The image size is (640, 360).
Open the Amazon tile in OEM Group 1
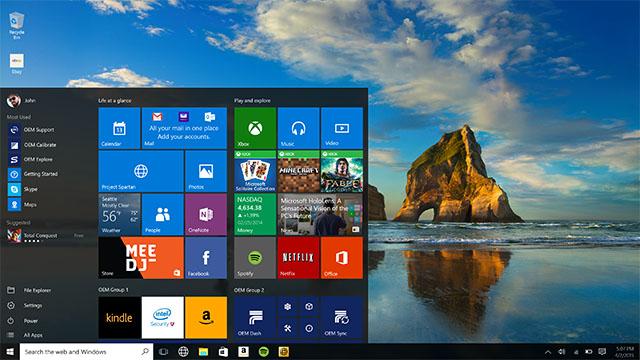click(x=206, y=318)
